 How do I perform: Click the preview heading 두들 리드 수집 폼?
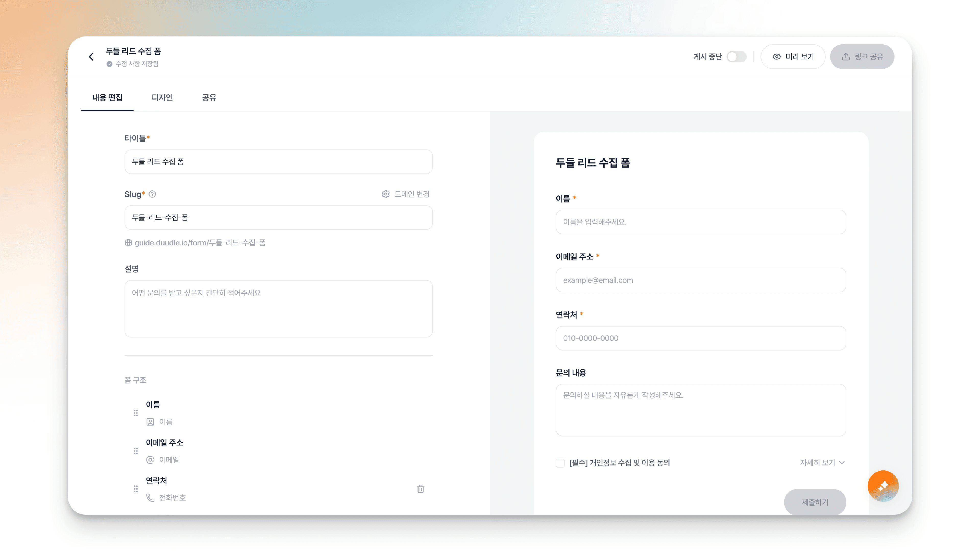coord(593,163)
